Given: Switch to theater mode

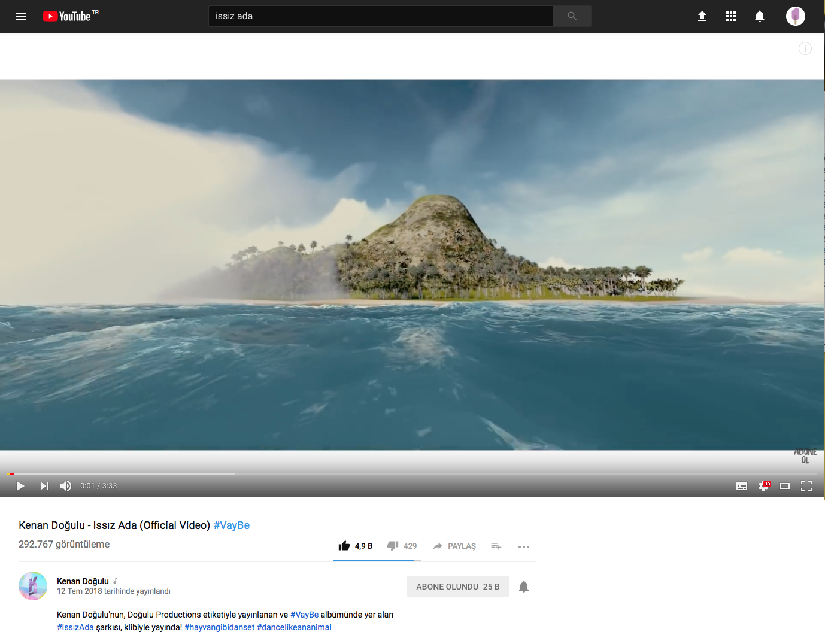Looking at the screenshot, I should pos(785,486).
